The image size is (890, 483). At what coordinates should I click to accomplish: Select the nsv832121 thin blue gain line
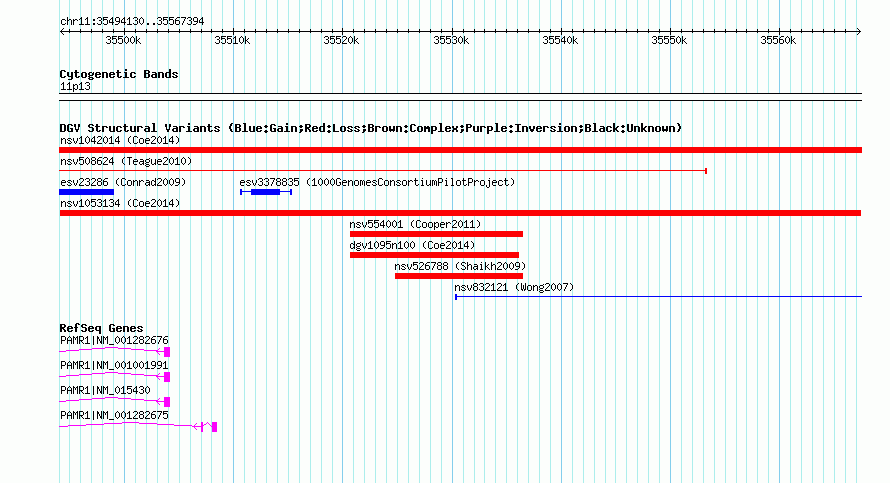658,297
